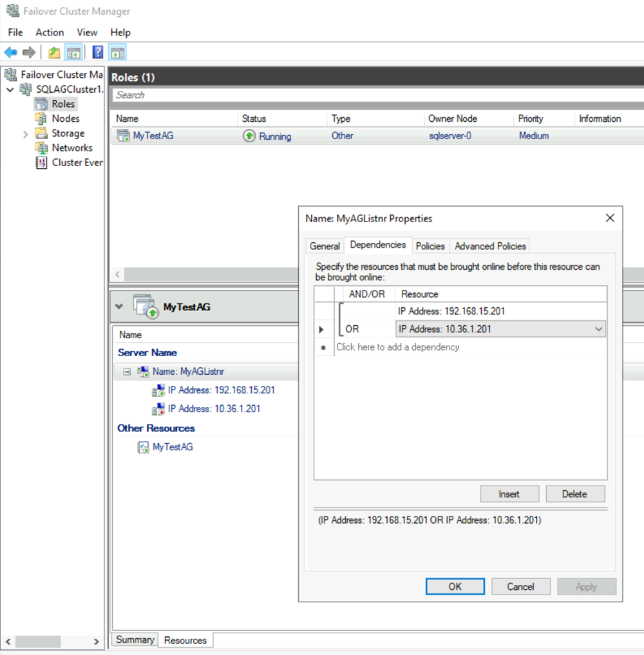644x655 pixels.
Task: Click the Up one level folder icon
Action: coord(54,53)
